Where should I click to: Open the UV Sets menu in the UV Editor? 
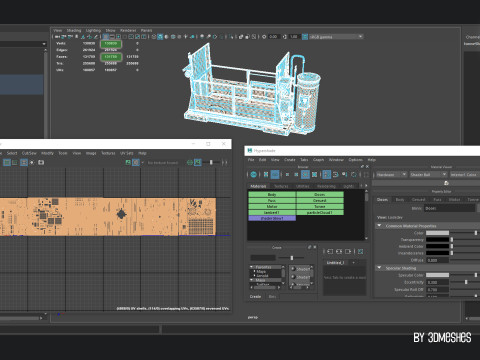(127, 153)
